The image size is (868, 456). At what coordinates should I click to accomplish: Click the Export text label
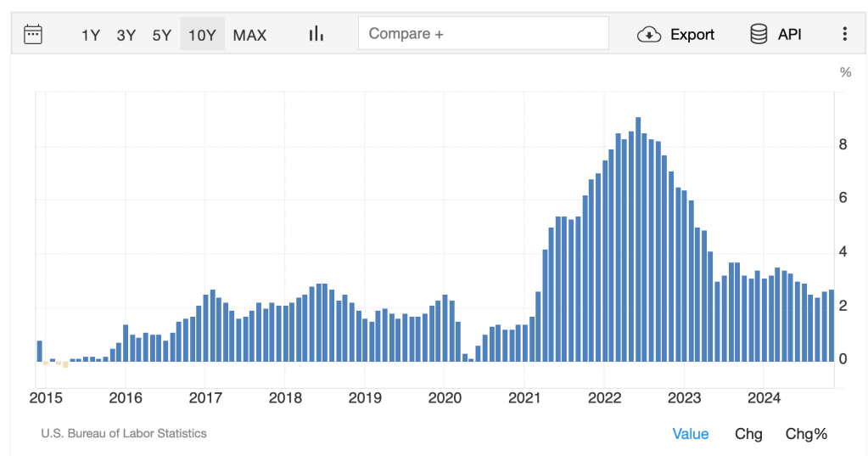[x=692, y=35]
